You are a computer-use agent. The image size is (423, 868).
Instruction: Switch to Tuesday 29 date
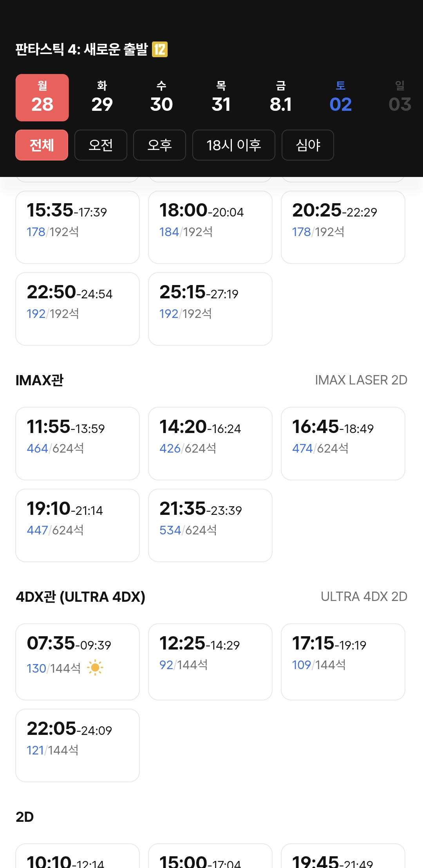(102, 97)
